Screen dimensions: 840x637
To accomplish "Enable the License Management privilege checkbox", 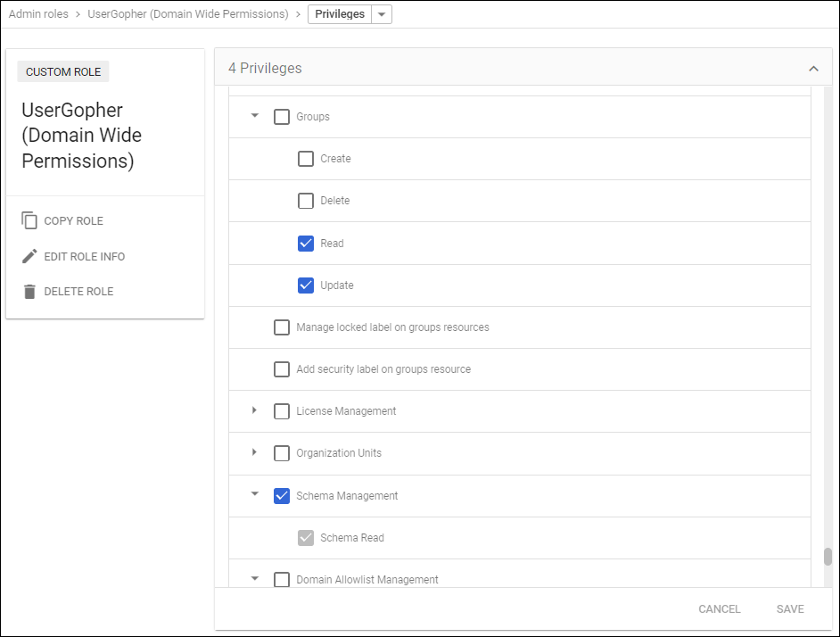I will pyautogui.click(x=282, y=410).
